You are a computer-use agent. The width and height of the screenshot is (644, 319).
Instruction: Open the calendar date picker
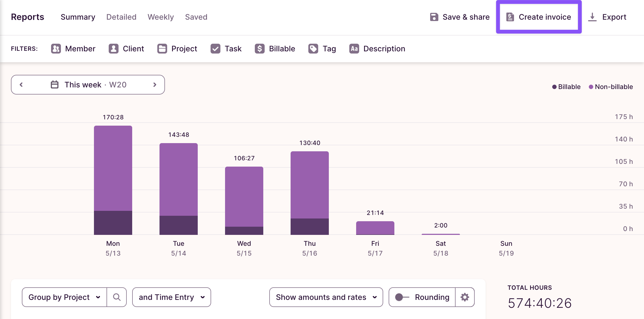pos(54,85)
